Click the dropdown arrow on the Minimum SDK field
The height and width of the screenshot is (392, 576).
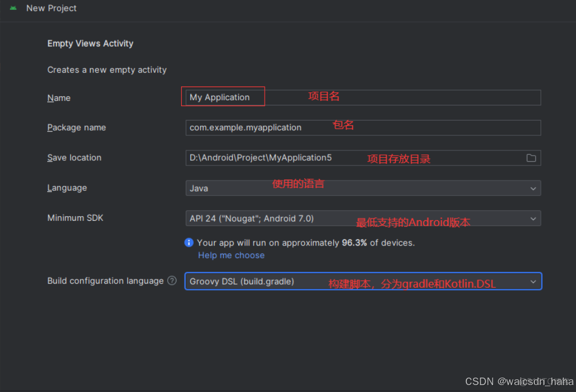pyautogui.click(x=534, y=218)
